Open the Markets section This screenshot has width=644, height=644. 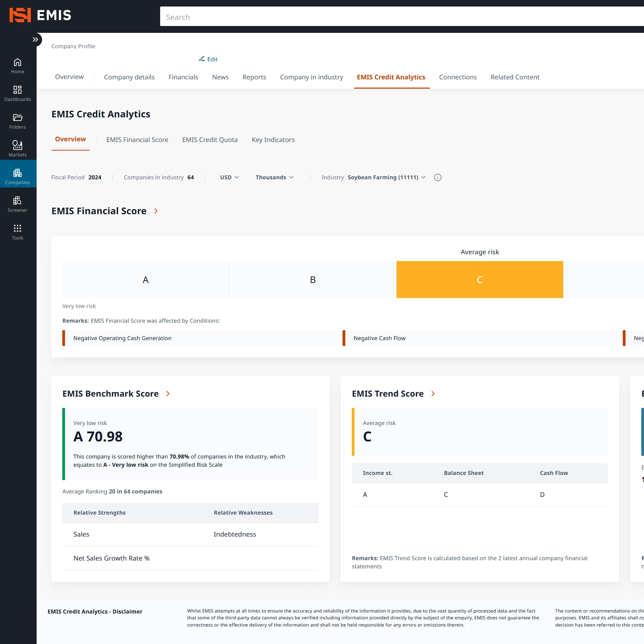[x=17, y=149]
